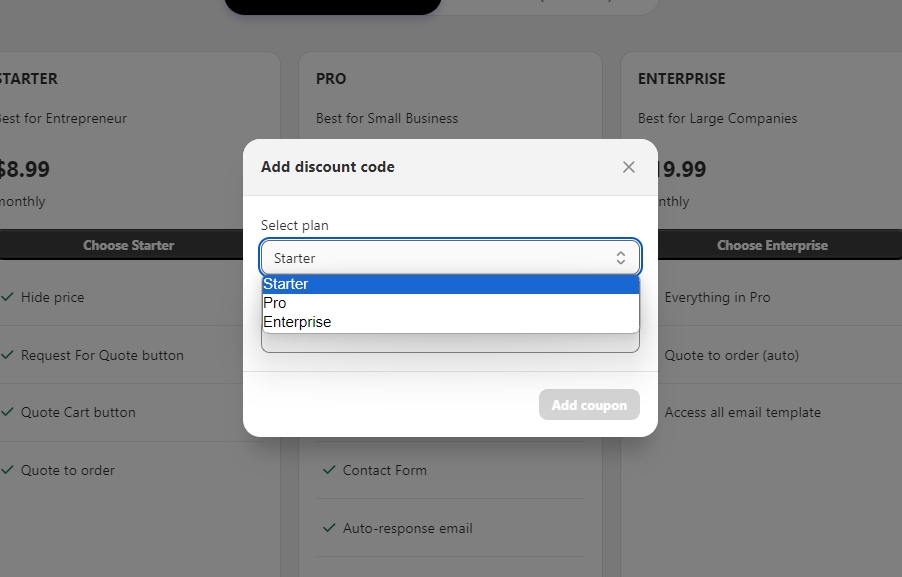Choose Pro from the plan list
This screenshot has height=577, width=902.
450,303
